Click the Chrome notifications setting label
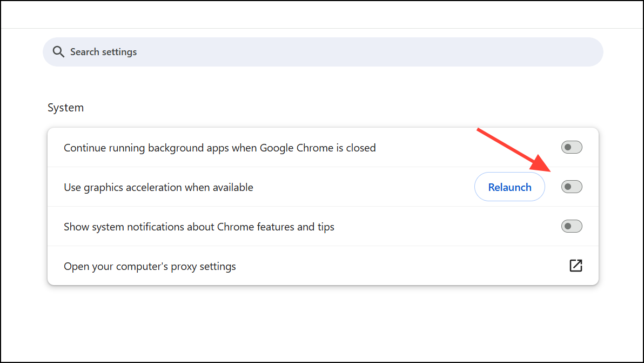The image size is (644, 363). [x=199, y=226]
